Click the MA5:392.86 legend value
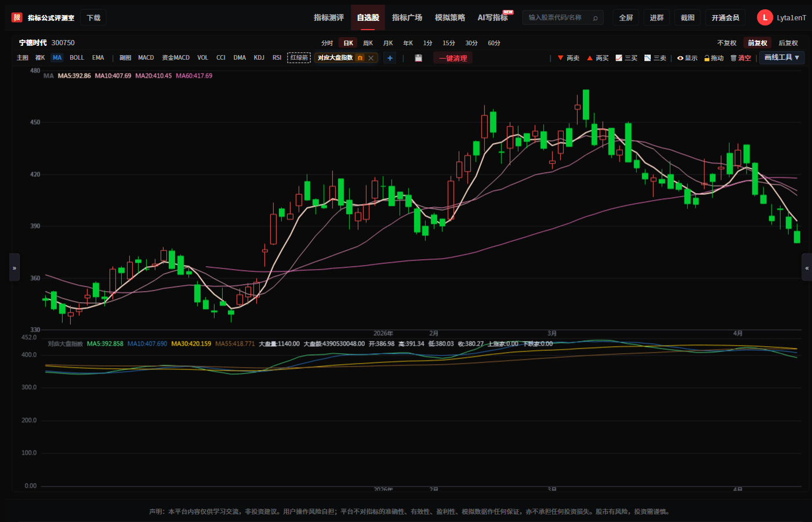The width and height of the screenshot is (812, 522). [x=74, y=76]
